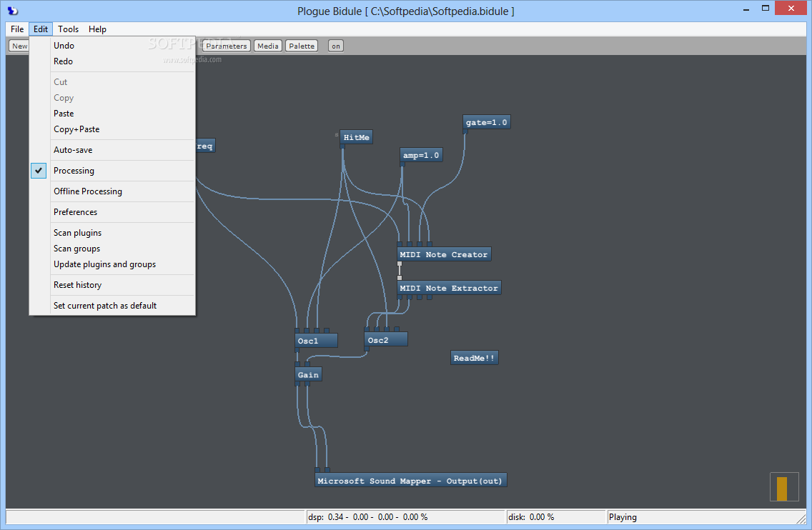The height and width of the screenshot is (530, 812).
Task: Select the HitMe node
Action: 356,137
